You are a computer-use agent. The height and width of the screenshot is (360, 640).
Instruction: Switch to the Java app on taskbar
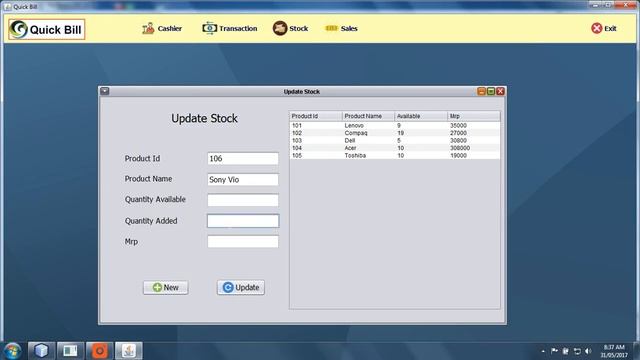coord(129,351)
